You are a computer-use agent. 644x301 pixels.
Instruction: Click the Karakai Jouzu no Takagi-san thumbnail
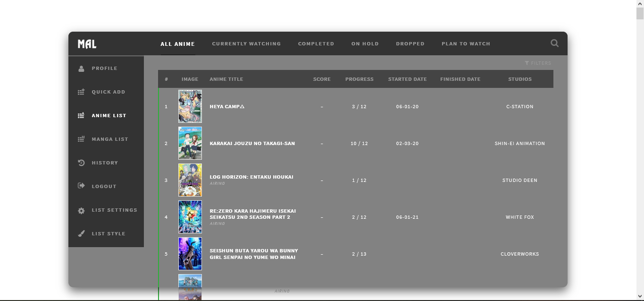point(190,143)
